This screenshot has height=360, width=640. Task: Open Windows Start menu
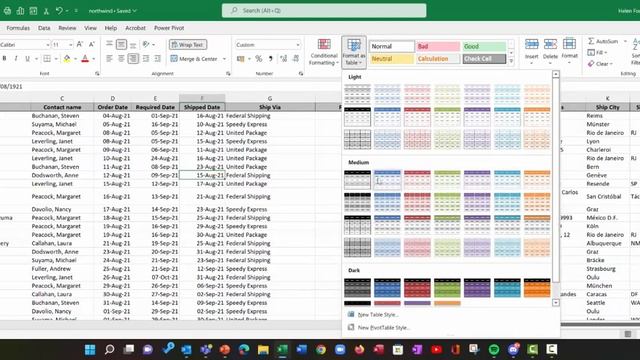point(90,349)
